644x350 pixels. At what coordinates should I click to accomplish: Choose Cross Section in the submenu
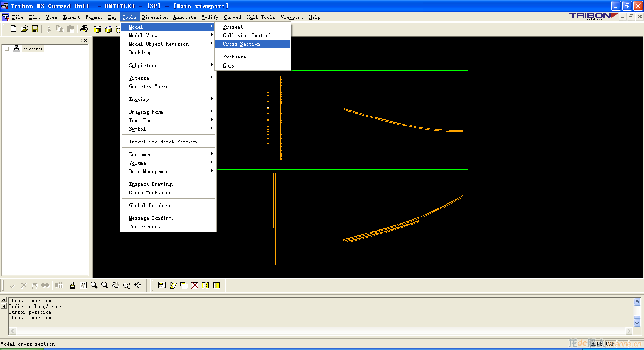click(253, 44)
